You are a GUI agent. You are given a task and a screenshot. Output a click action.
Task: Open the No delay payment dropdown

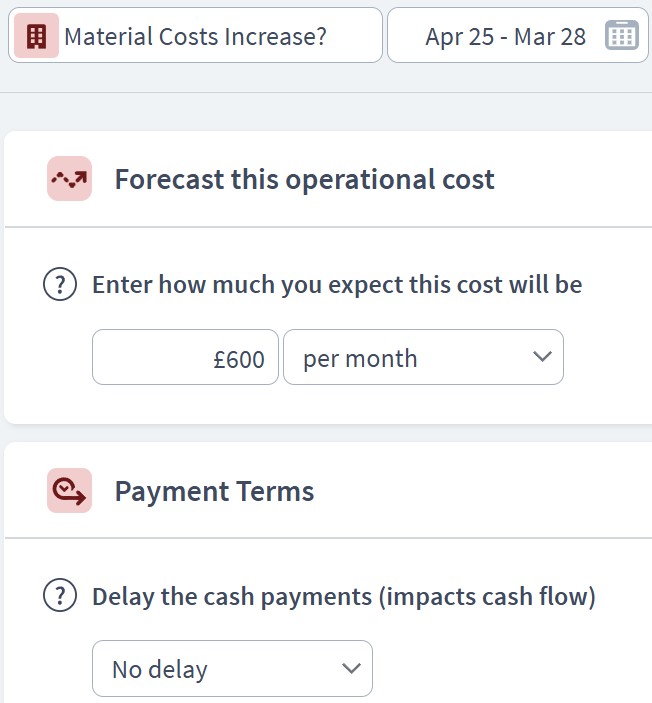(x=232, y=668)
